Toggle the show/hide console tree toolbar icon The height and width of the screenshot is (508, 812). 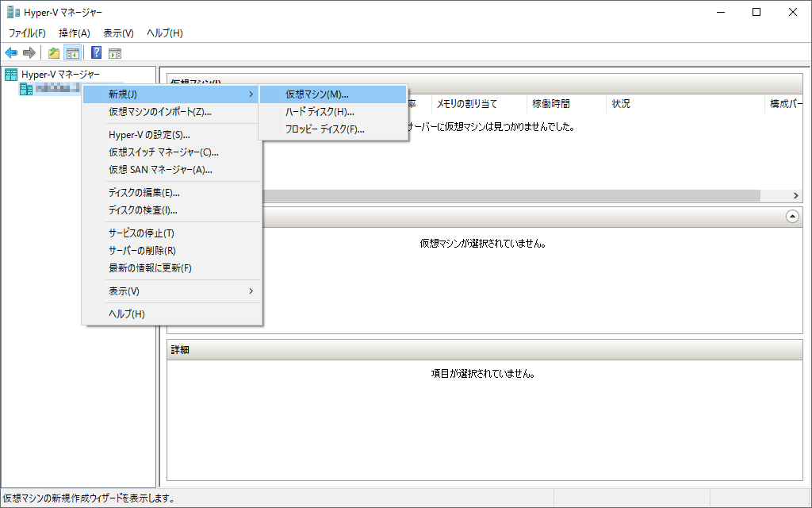pos(72,53)
